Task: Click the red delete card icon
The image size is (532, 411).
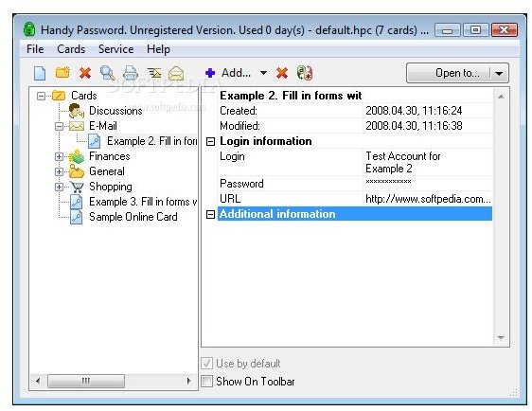Action: coord(85,73)
